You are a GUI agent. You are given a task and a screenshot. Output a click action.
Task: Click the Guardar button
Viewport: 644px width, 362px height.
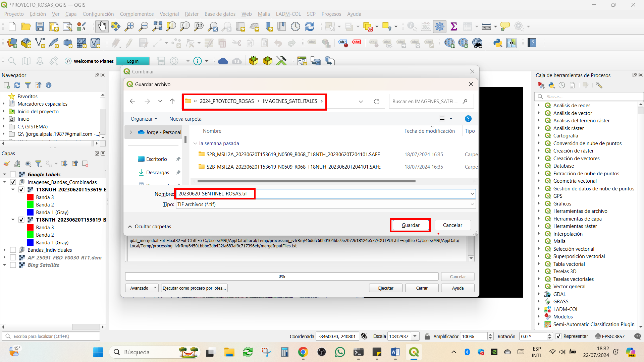point(411,225)
